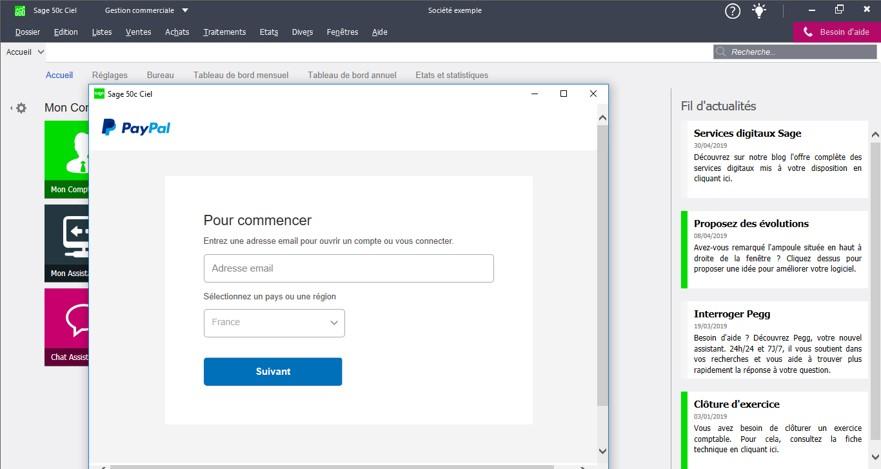Open the Traitements menu

(x=225, y=32)
